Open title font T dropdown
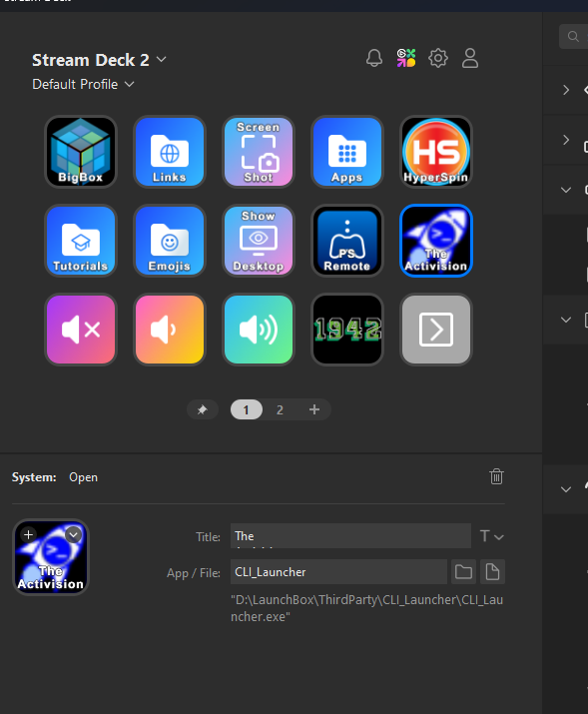 coord(491,536)
